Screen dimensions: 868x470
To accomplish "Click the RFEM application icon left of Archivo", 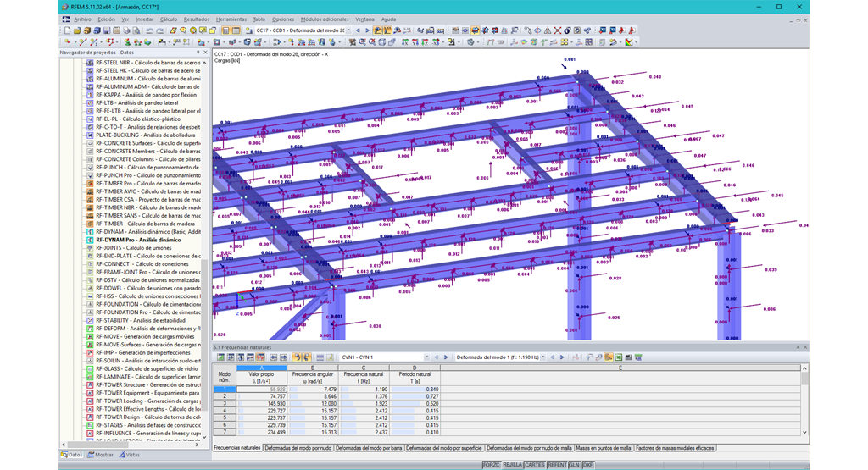I will pyautogui.click(x=65, y=19).
